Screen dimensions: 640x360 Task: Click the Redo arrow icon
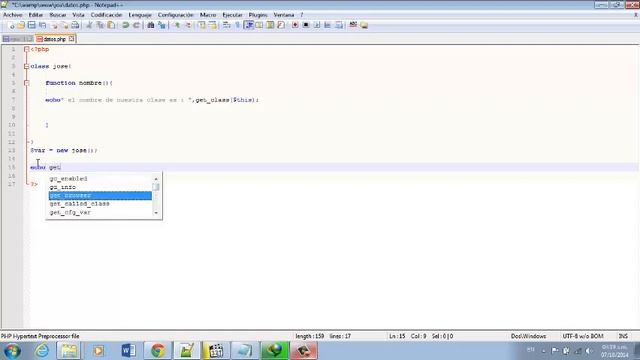(136, 25)
